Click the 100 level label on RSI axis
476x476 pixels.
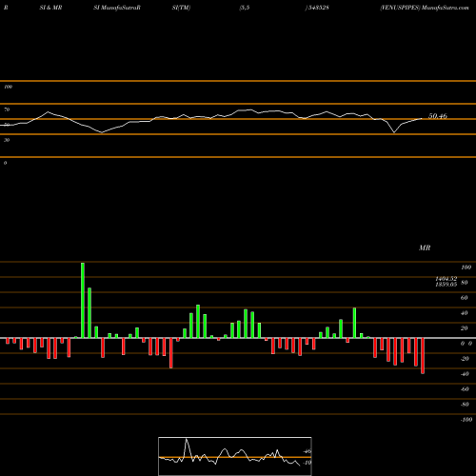(x=8, y=87)
